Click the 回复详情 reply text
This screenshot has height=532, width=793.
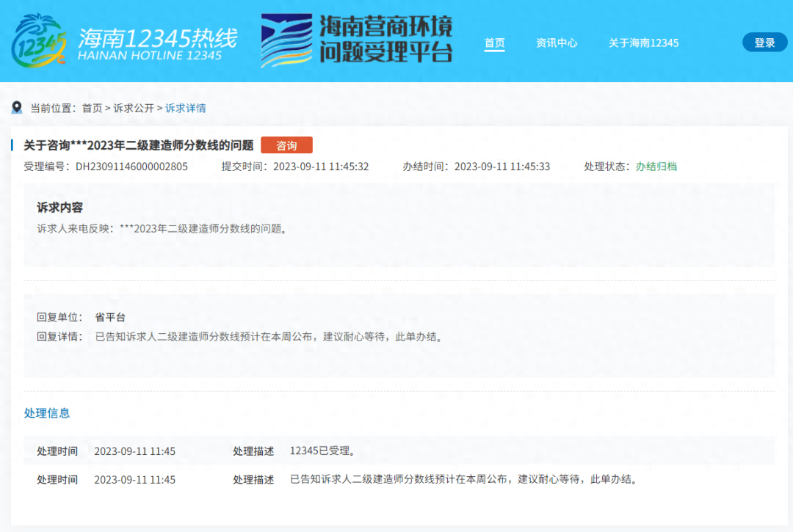click(x=270, y=337)
